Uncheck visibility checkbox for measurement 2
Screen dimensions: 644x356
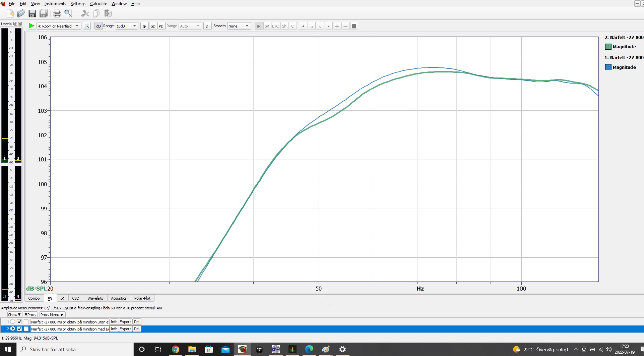point(19,329)
